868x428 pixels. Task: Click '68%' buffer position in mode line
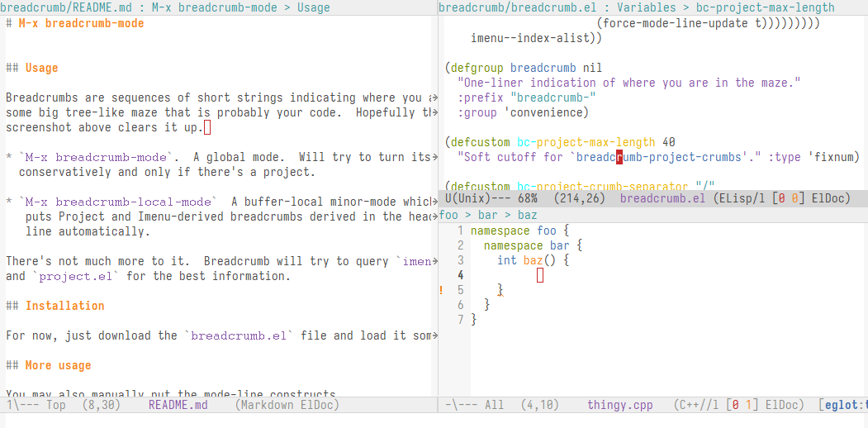point(528,199)
